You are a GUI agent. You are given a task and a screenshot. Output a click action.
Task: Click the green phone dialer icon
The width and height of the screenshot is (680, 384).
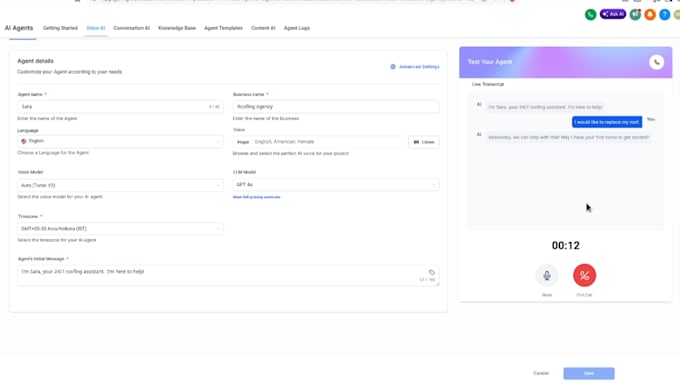tap(590, 14)
